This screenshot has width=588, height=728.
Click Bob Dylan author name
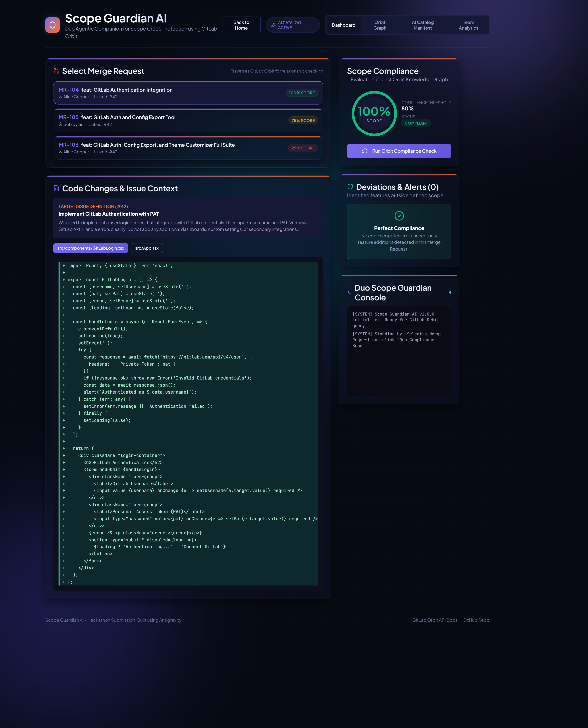pos(73,124)
